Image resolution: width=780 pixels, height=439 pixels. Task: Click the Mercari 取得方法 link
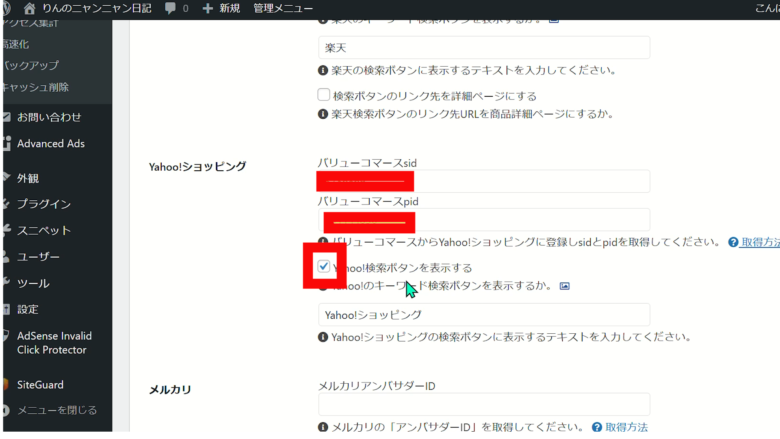(x=626, y=427)
